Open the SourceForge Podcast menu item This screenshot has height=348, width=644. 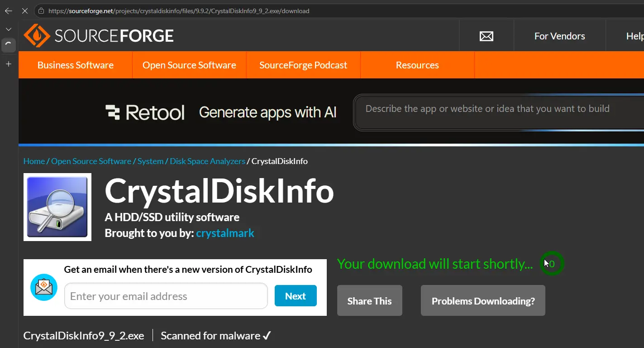click(303, 65)
